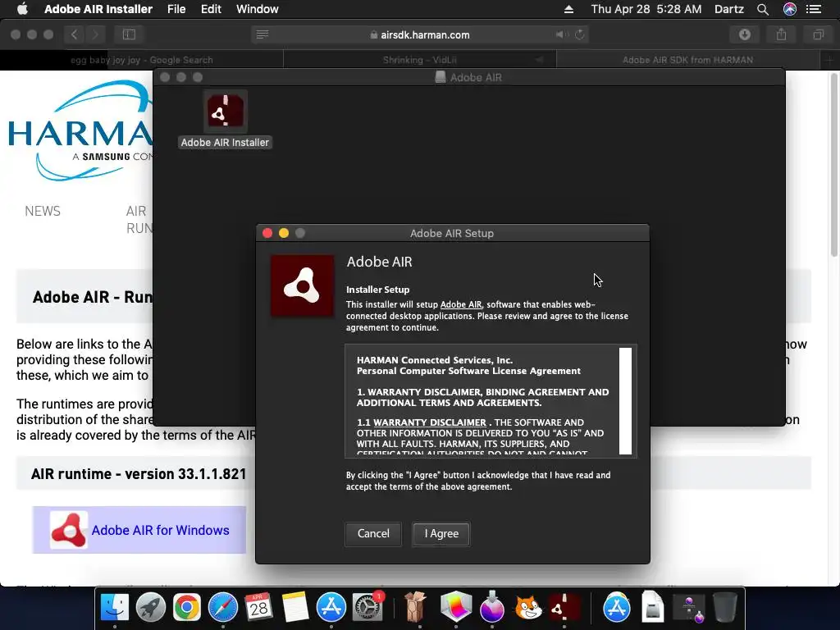840x630 pixels.
Task: Click Adobe AIR Installer in the Dock
Action: click(x=564, y=607)
